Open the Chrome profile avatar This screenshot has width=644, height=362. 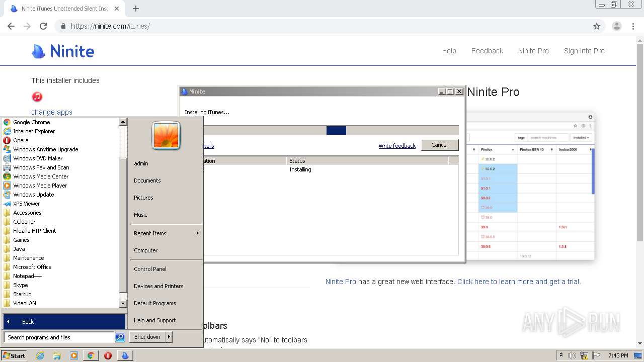[x=617, y=26]
